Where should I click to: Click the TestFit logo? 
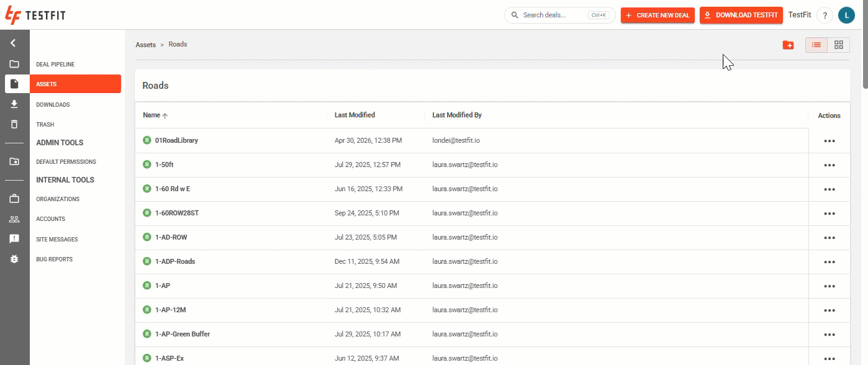pos(34,16)
